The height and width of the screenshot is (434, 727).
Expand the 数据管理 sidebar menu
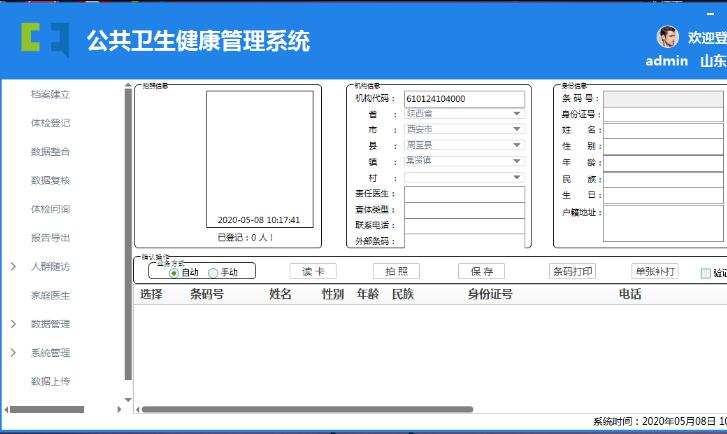coord(13,324)
